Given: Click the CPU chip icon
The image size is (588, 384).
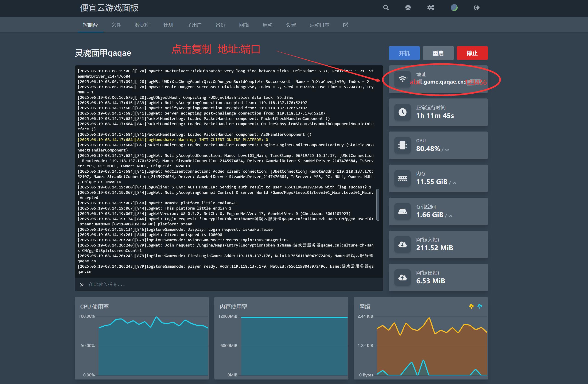Looking at the screenshot, I should pos(402,145).
